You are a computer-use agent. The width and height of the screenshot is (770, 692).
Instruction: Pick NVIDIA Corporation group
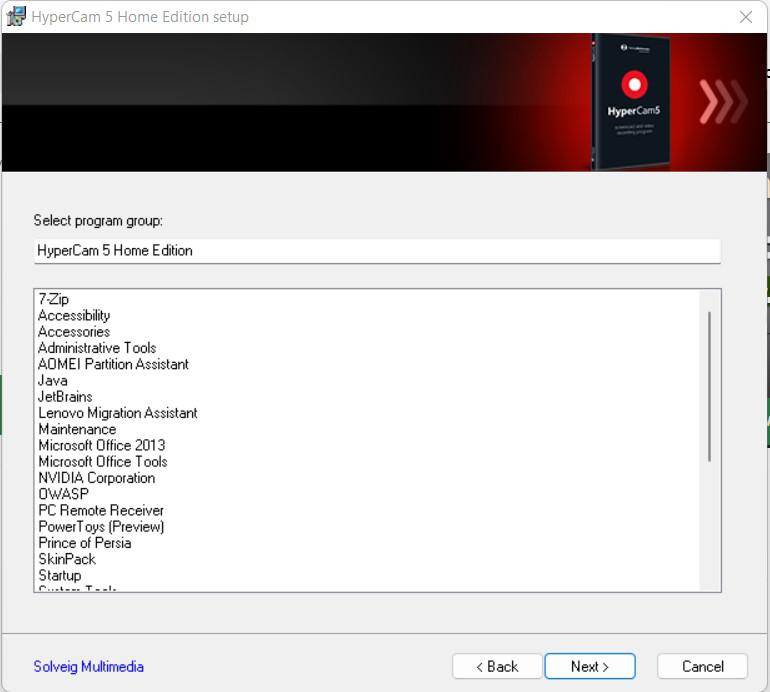(96, 477)
